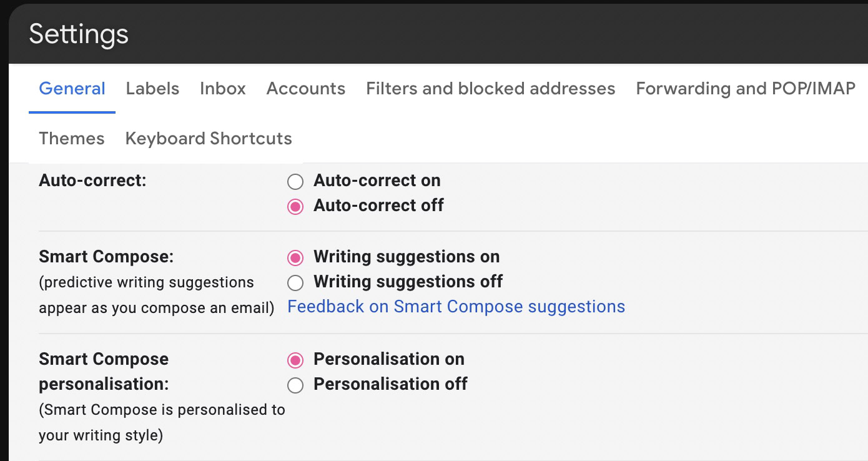Turn Writing suggestions on
This screenshot has width=868, height=461.
pyautogui.click(x=295, y=257)
